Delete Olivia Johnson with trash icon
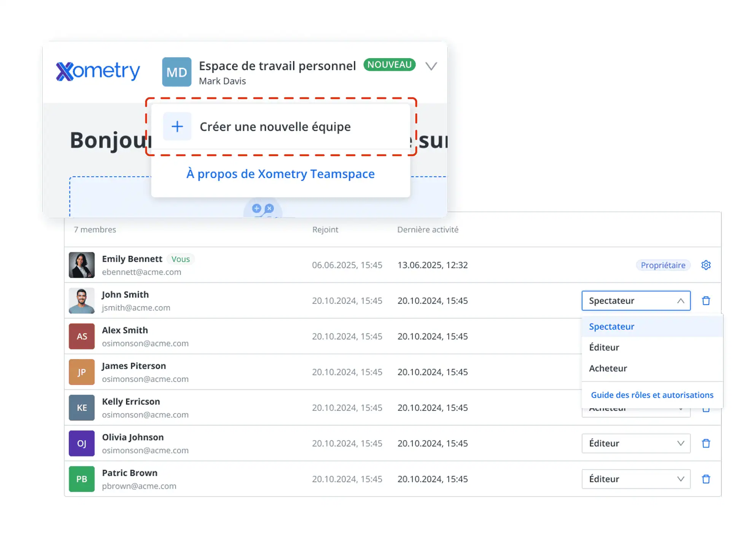The height and width of the screenshot is (533, 756). point(706,443)
